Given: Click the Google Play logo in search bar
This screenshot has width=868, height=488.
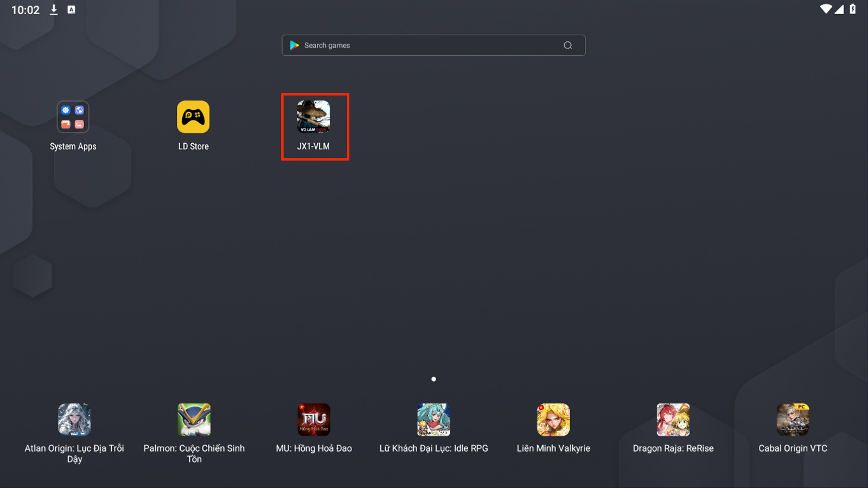Looking at the screenshot, I should click(295, 46).
